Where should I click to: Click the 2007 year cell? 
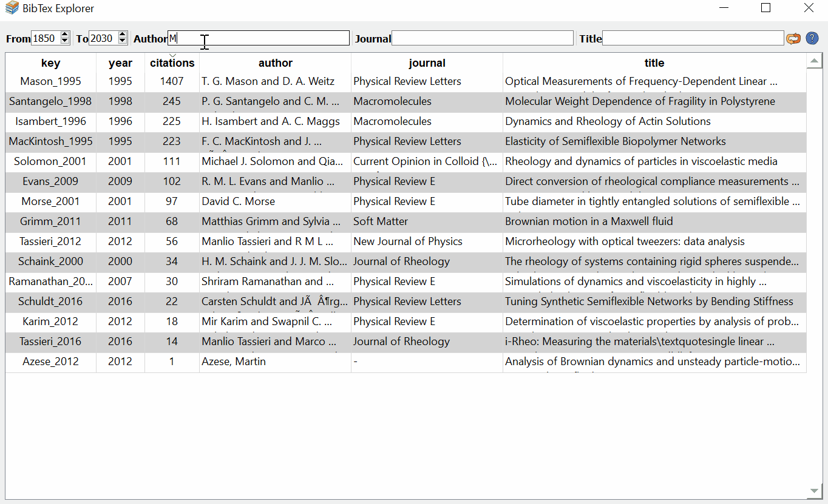[x=120, y=281]
